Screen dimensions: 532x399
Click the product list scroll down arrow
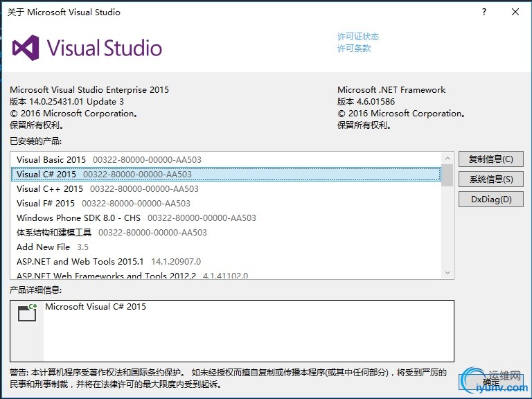[x=447, y=272]
